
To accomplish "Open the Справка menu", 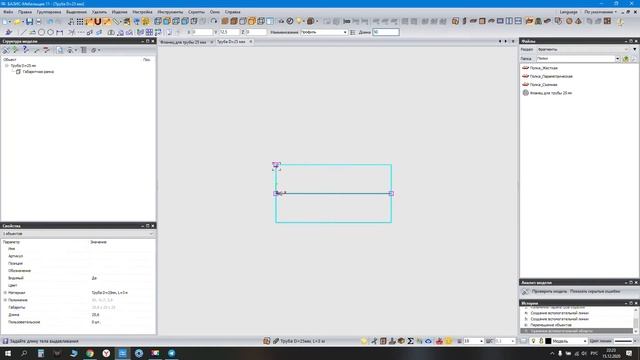I will tap(233, 12).
